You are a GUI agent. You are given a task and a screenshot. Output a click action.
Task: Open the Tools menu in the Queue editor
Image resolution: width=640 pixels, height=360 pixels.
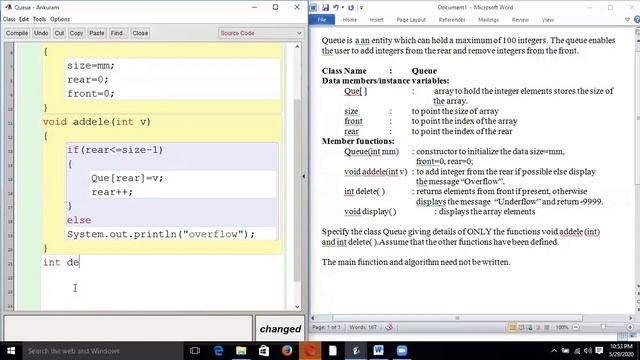click(39, 19)
